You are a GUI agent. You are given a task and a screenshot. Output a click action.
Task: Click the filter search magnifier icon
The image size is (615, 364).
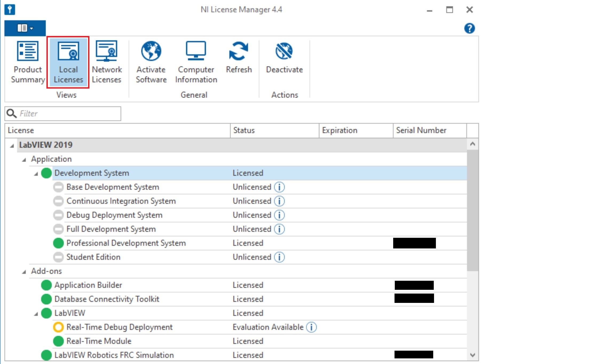pyautogui.click(x=11, y=113)
